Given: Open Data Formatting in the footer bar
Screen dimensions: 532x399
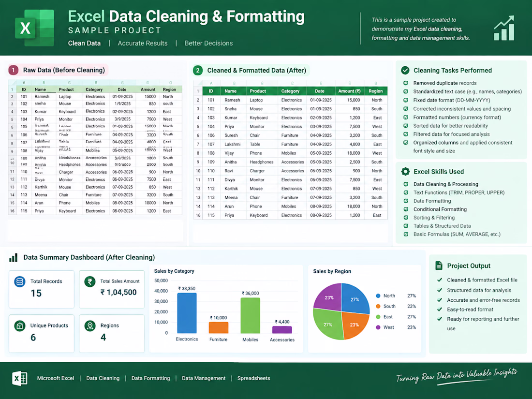Looking at the screenshot, I should tap(150, 378).
